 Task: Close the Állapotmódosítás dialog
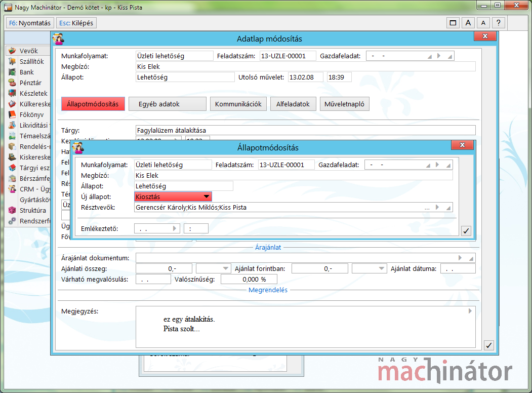(462, 145)
